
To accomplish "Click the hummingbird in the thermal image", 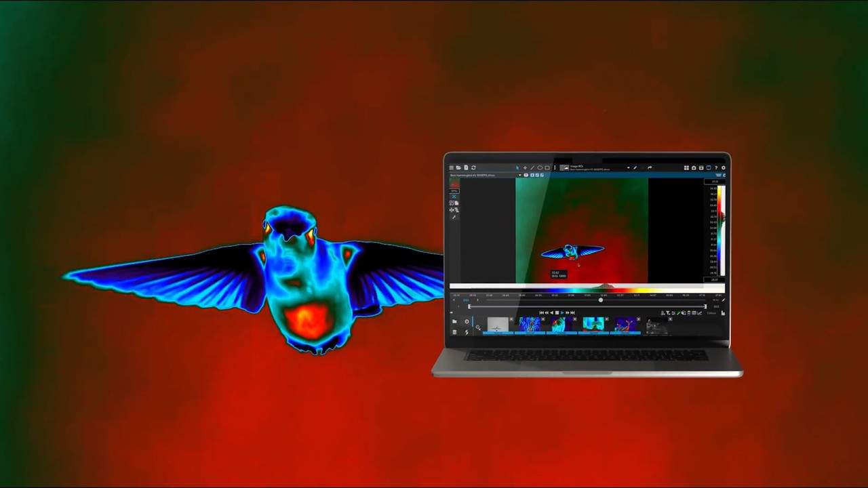I will click(x=572, y=253).
